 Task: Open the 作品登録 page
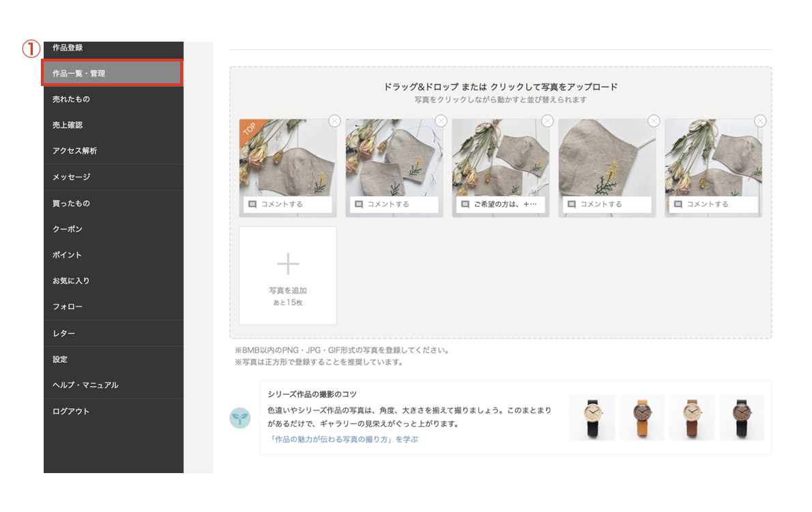click(82, 48)
